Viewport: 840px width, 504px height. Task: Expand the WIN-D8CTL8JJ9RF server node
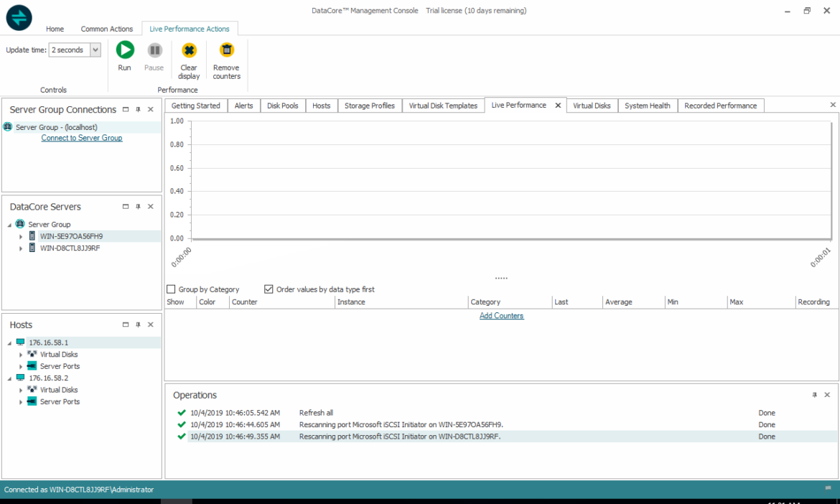[21, 248]
